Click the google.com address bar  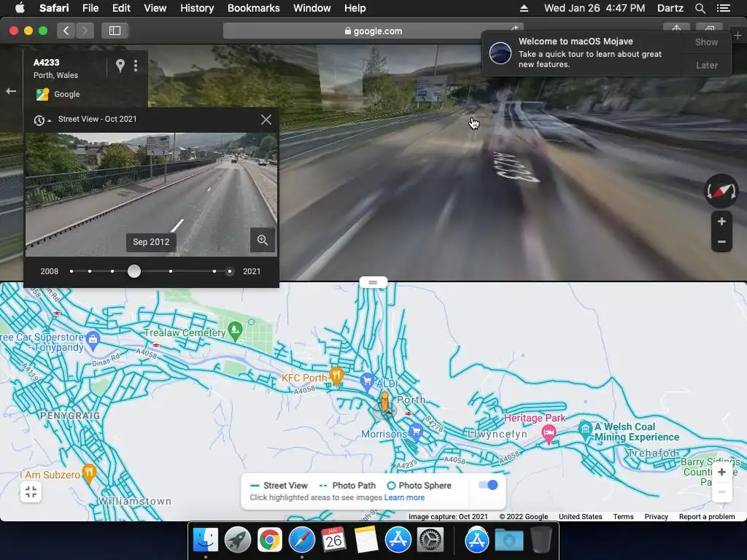click(x=373, y=31)
